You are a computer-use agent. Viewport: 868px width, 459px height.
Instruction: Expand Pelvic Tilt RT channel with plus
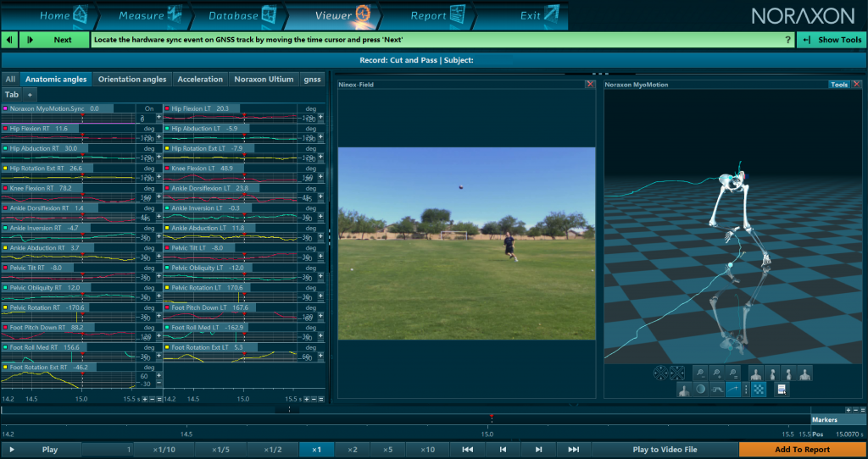pos(159,276)
